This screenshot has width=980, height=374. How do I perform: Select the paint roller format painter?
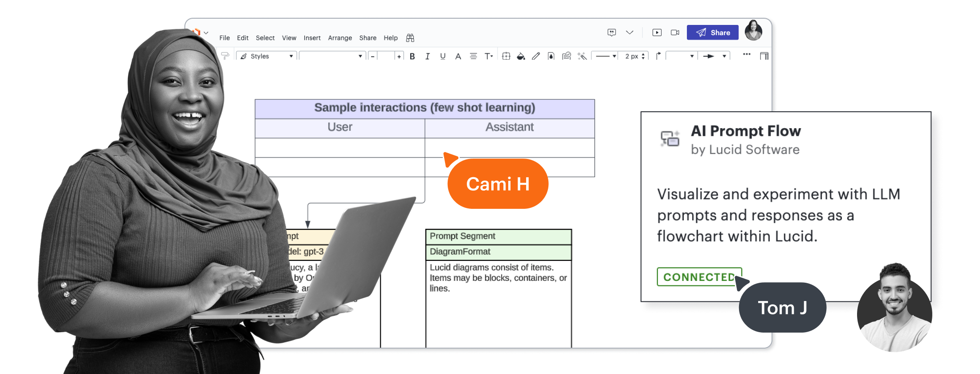(225, 56)
